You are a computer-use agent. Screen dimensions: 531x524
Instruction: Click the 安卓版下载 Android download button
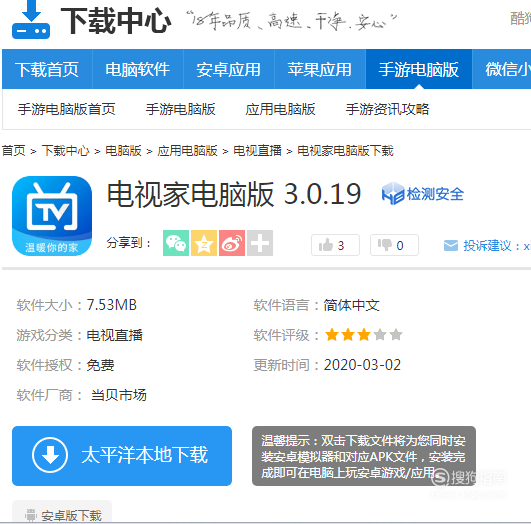tap(62, 512)
